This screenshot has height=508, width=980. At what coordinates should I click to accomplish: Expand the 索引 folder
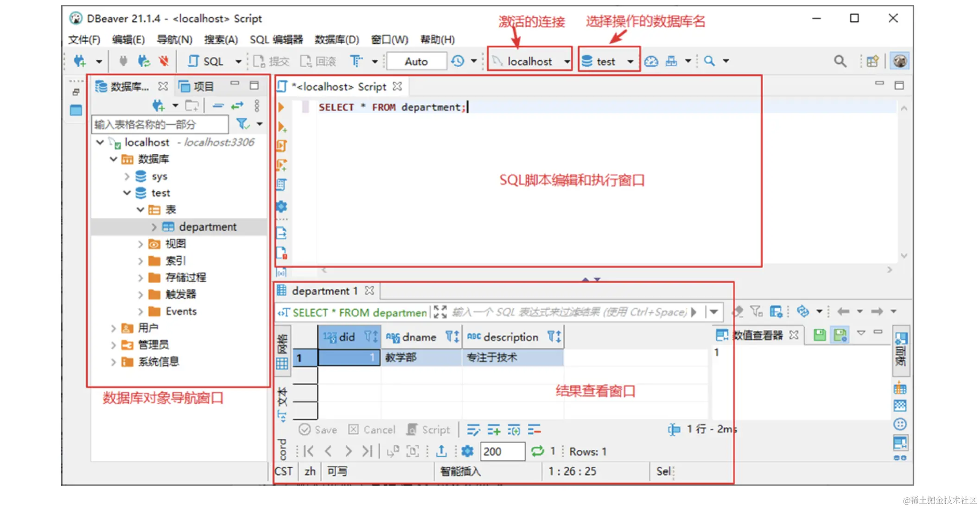coord(140,261)
